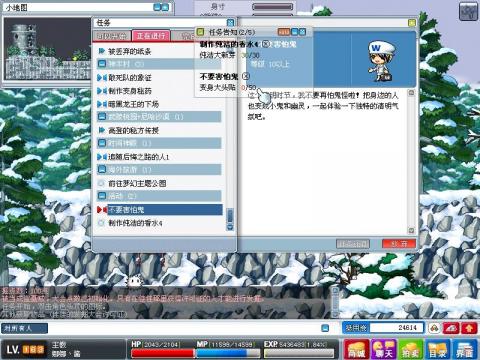Open the 界面 interface icon
The width and height of the screenshot is (480, 360).
(x=465, y=349)
